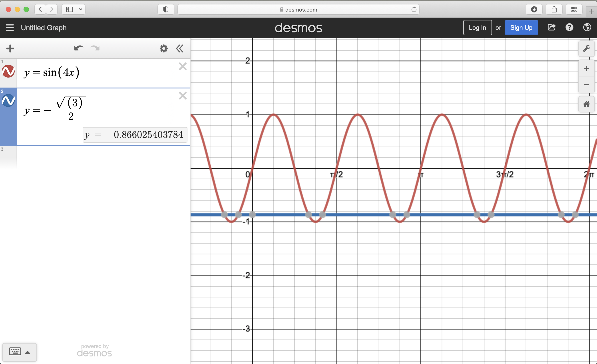Open the share graph icon

(x=551, y=27)
